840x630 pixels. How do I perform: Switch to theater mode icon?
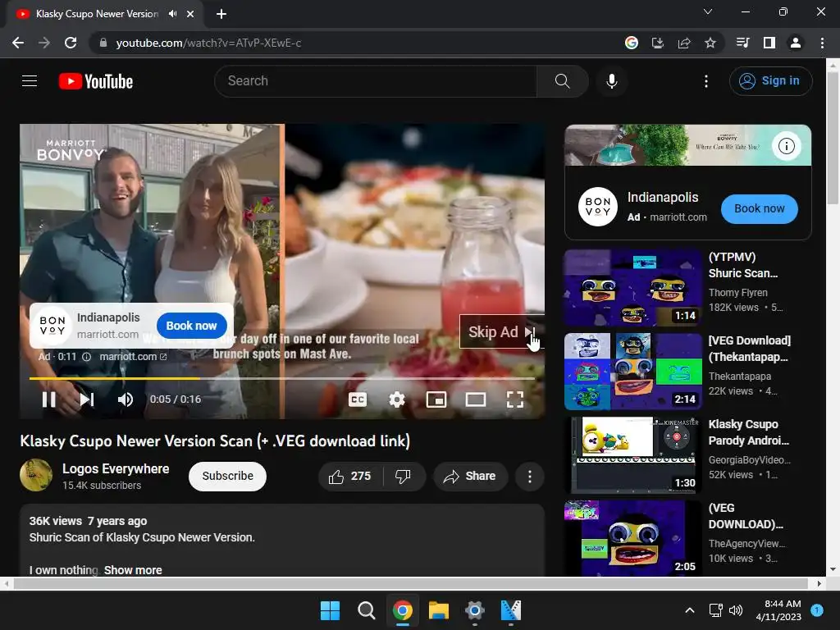(476, 399)
